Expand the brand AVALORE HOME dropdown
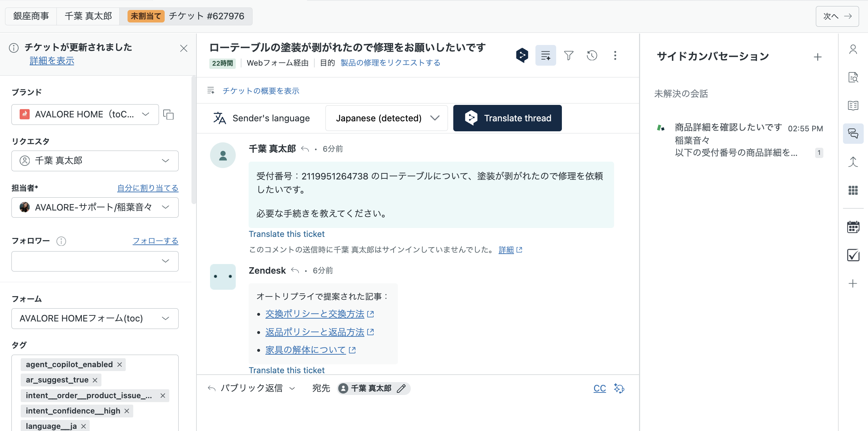Image resolution: width=868 pixels, height=431 pixels. pyautogui.click(x=85, y=115)
